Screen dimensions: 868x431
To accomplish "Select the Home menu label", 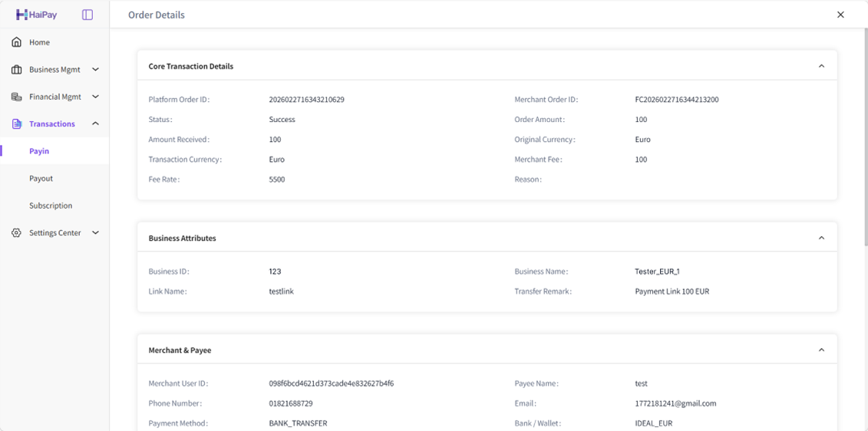I will [39, 42].
